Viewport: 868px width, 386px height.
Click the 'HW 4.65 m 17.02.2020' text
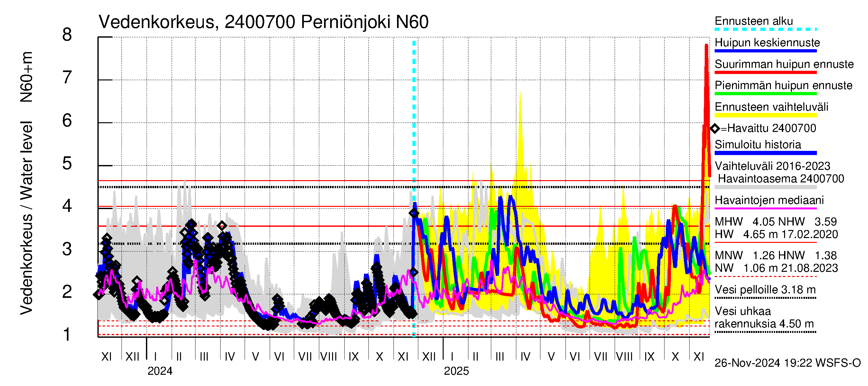point(776,234)
